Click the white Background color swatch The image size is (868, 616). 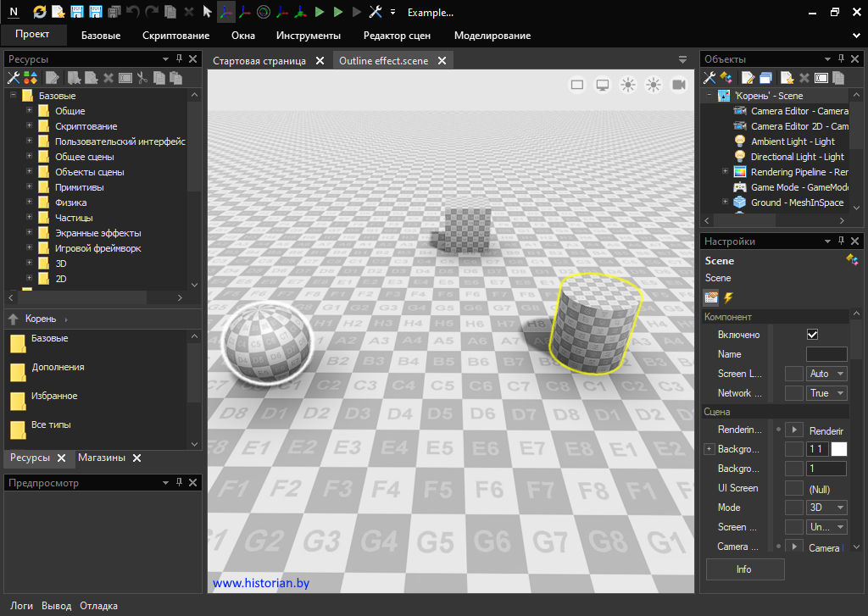coord(838,449)
